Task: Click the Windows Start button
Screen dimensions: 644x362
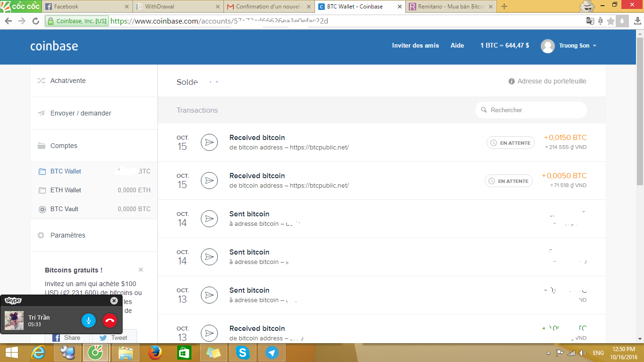Action: point(11,353)
